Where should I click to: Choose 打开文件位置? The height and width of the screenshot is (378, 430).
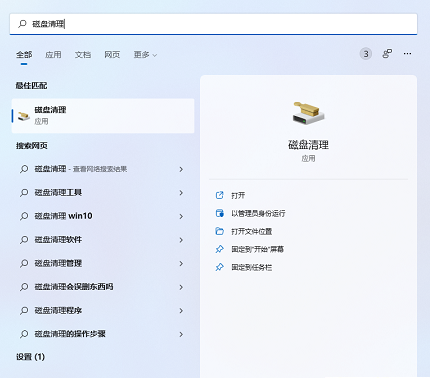coord(252,231)
